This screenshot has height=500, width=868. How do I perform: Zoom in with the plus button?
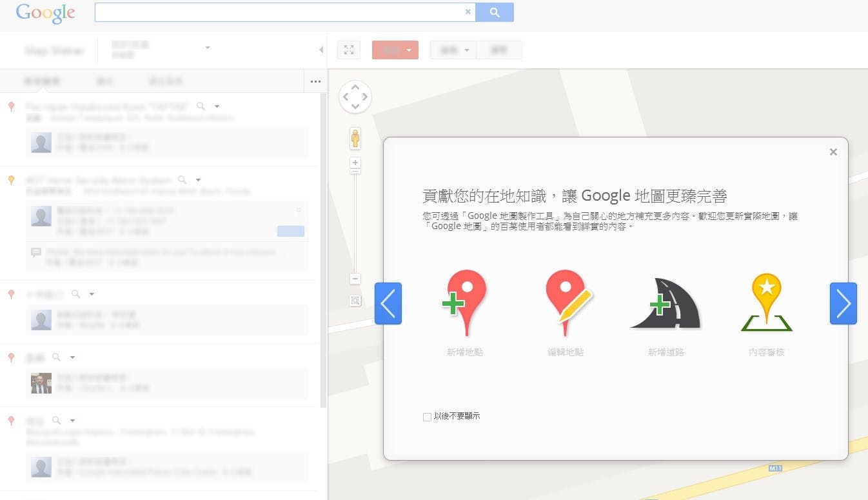pos(355,163)
